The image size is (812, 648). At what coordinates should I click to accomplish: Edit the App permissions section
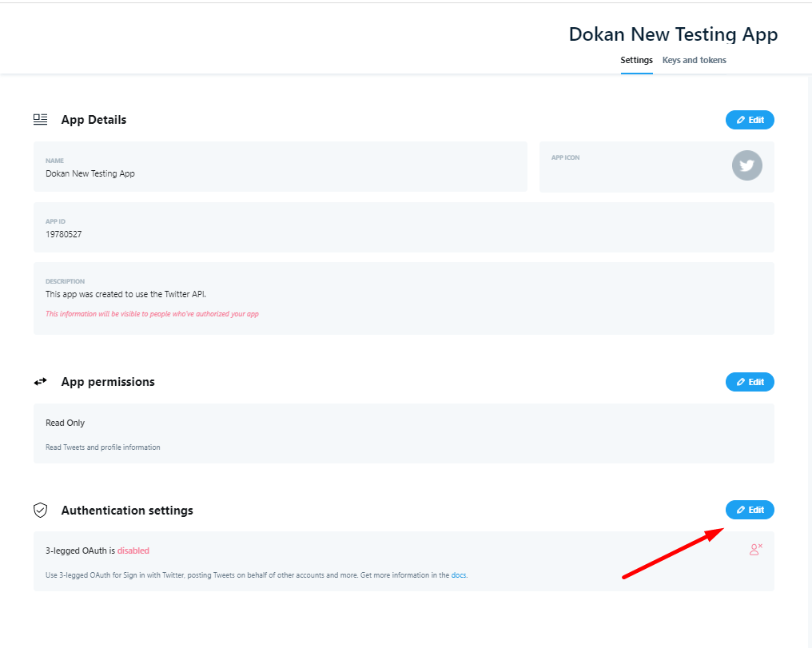[750, 382]
